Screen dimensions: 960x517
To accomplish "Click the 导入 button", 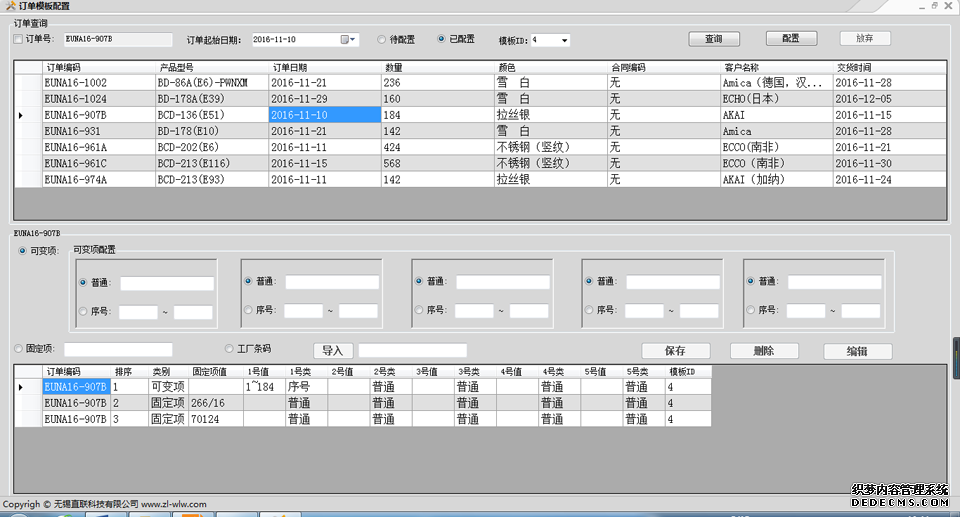I will pos(332,351).
